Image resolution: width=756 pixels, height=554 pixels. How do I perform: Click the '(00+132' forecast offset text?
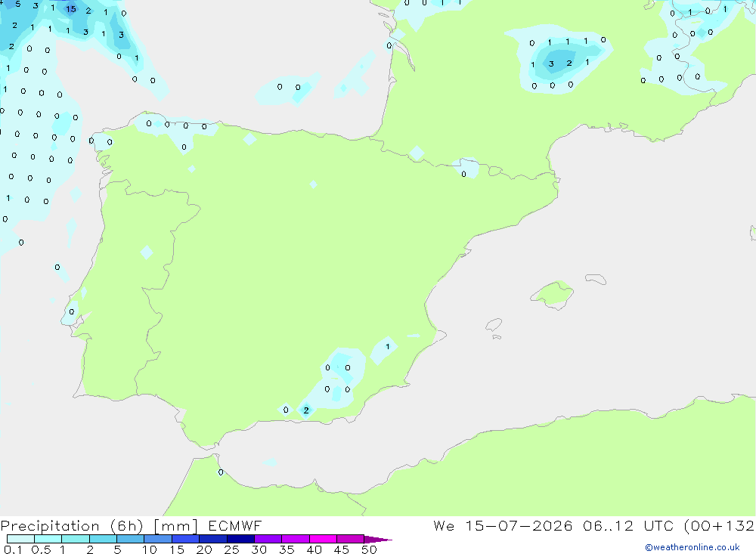[x=719, y=526]
